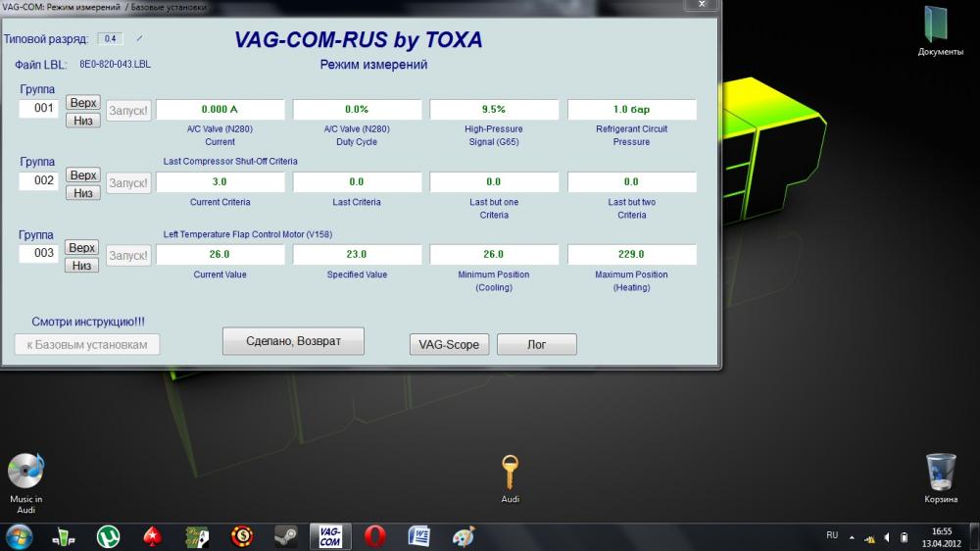Open the Документы desktop icon
This screenshot has height=551, width=980.
(940, 29)
